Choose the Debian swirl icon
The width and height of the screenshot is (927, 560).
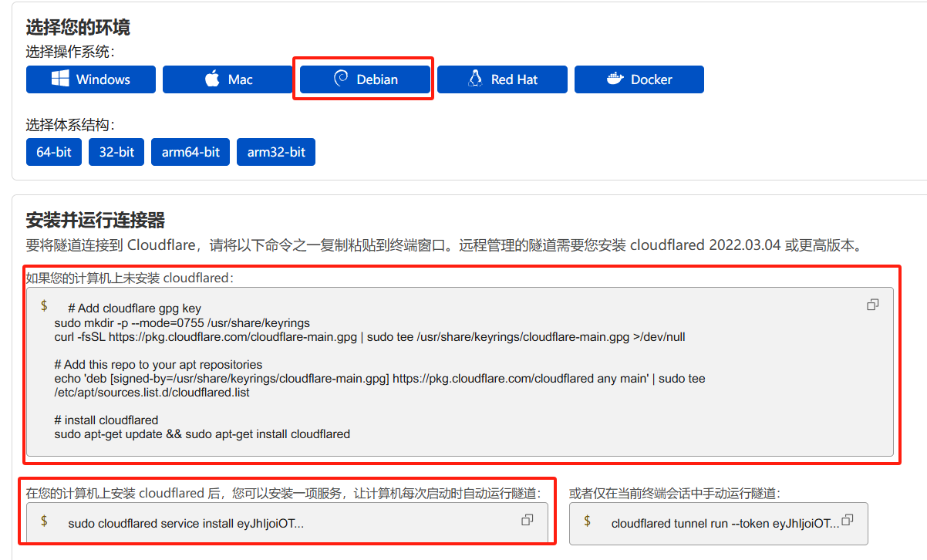(340, 79)
